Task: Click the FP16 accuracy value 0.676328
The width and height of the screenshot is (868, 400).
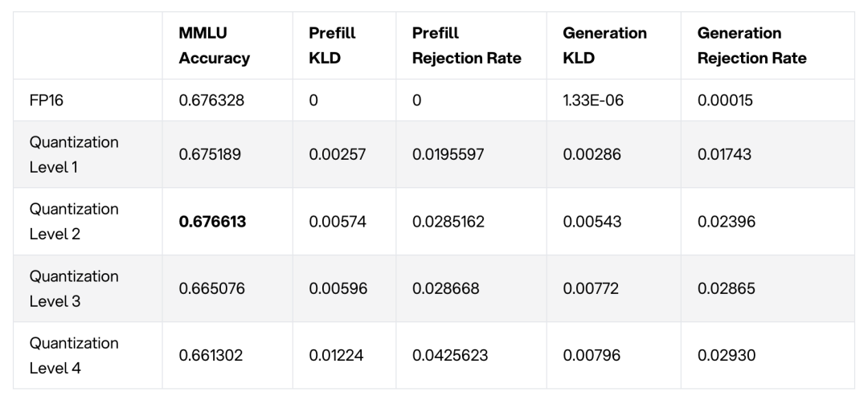Action: click(x=212, y=103)
